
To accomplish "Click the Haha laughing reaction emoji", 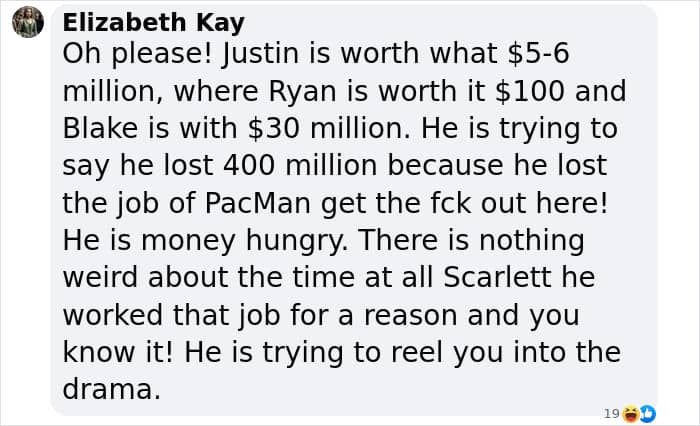I will (631, 414).
